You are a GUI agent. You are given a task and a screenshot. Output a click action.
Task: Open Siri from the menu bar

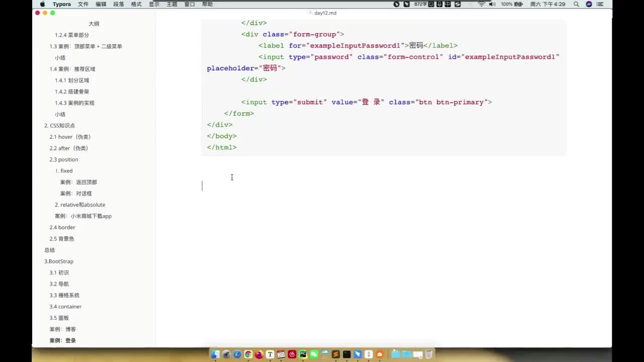click(x=589, y=4)
